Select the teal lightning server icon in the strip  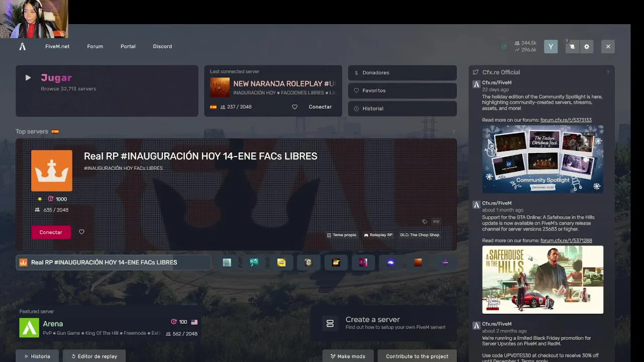[x=254, y=262]
